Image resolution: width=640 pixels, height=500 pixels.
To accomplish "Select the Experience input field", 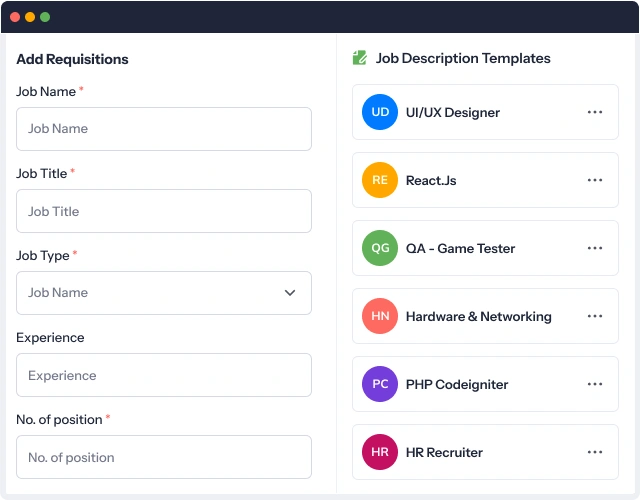I will point(164,375).
